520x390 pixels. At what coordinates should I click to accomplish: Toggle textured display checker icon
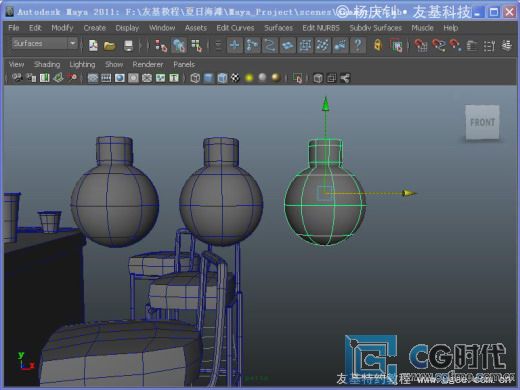coord(235,78)
